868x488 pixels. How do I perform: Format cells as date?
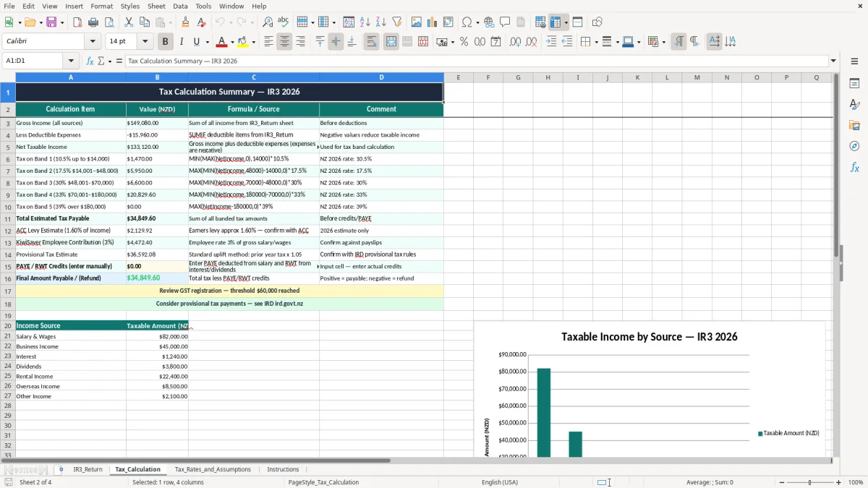(496, 42)
